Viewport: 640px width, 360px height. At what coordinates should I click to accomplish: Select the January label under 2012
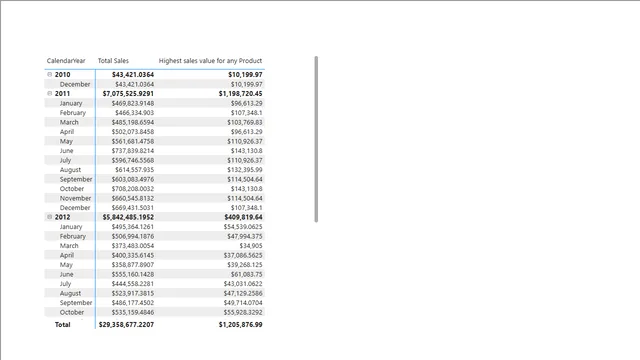point(71,227)
